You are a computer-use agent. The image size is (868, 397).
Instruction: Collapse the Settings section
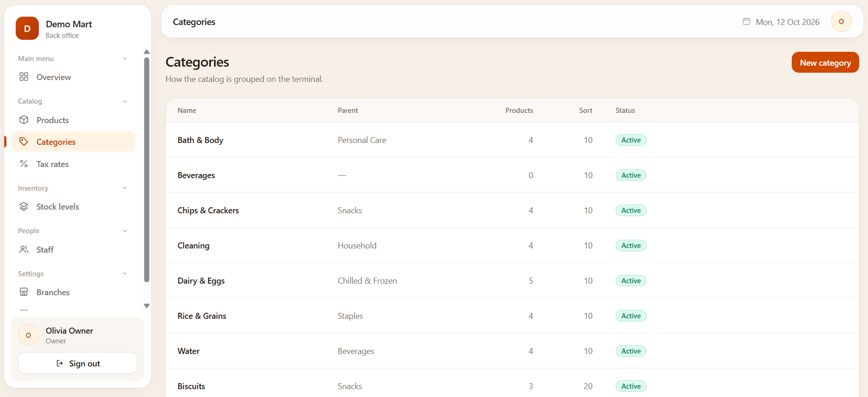124,273
